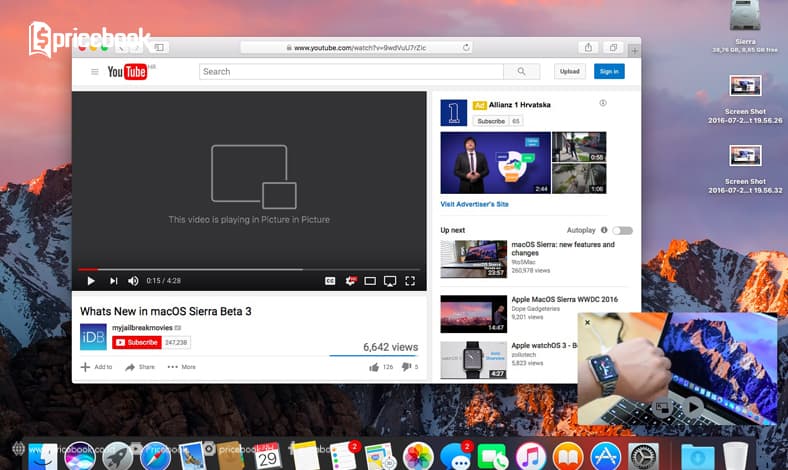
Task: Switch to theater mode in the player
Action: click(370, 281)
